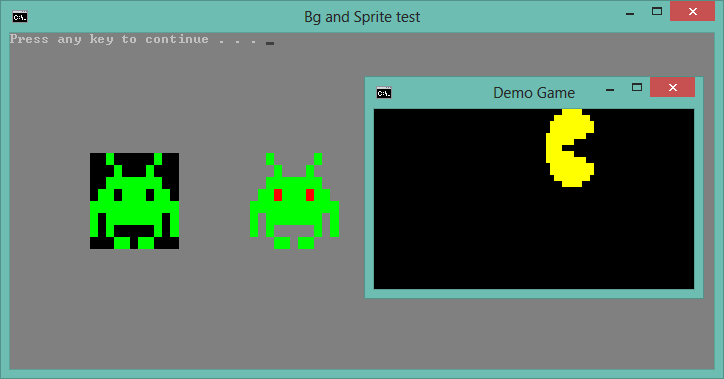Click the Demo Game title bar text

coord(534,93)
